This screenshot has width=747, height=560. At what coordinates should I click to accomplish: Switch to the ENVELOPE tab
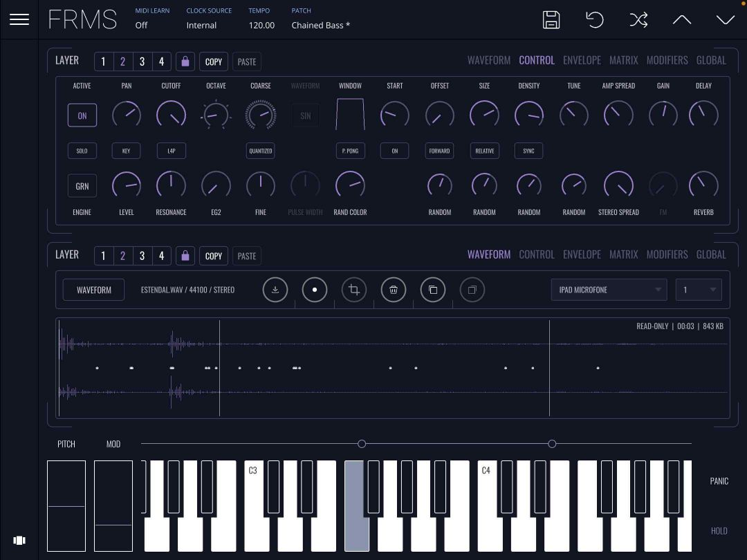tap(582, 60)
